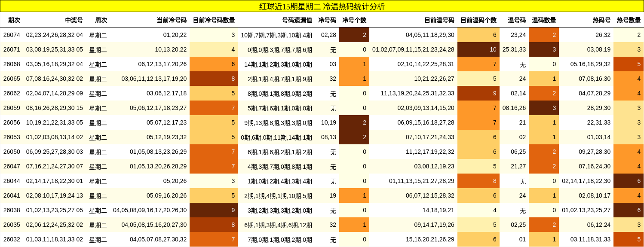Click the 冷号码 column header
The height and width of the screenshot is (247, 644).
coord(327,20)
